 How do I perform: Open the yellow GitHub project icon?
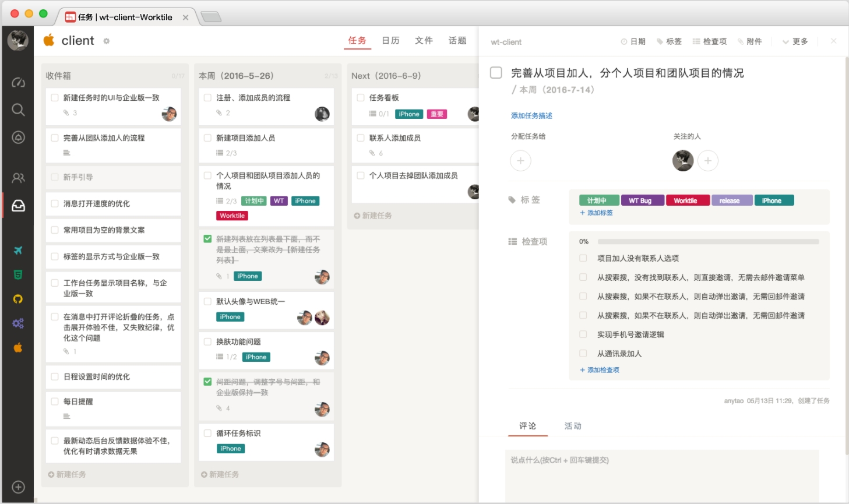pyautogui.click(x=18, y=299)
